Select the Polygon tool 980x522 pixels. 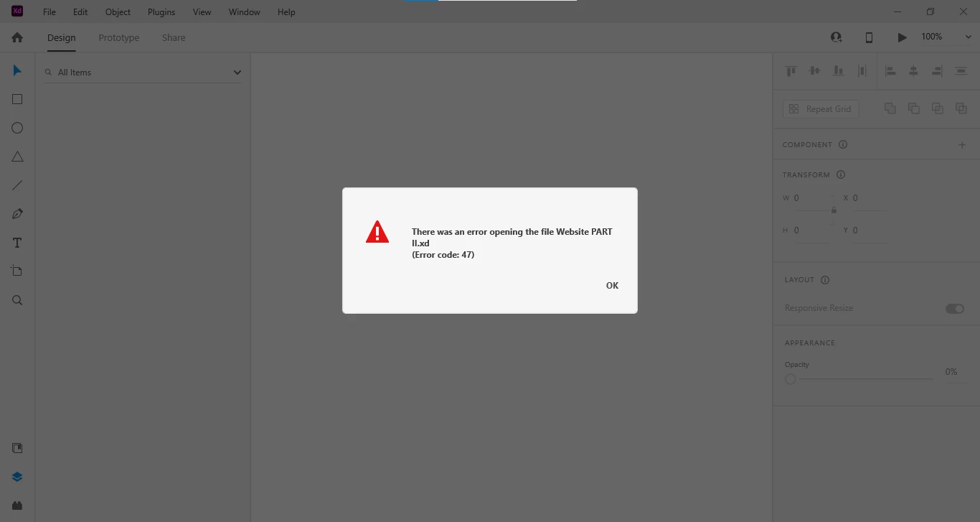tap(17, 157)
